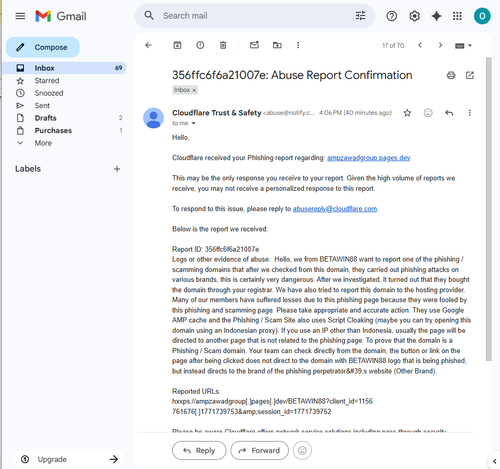The width and height of the screenshot is (500, 469).
Task: Click inside the Search mail field
Action: [255, 16]
